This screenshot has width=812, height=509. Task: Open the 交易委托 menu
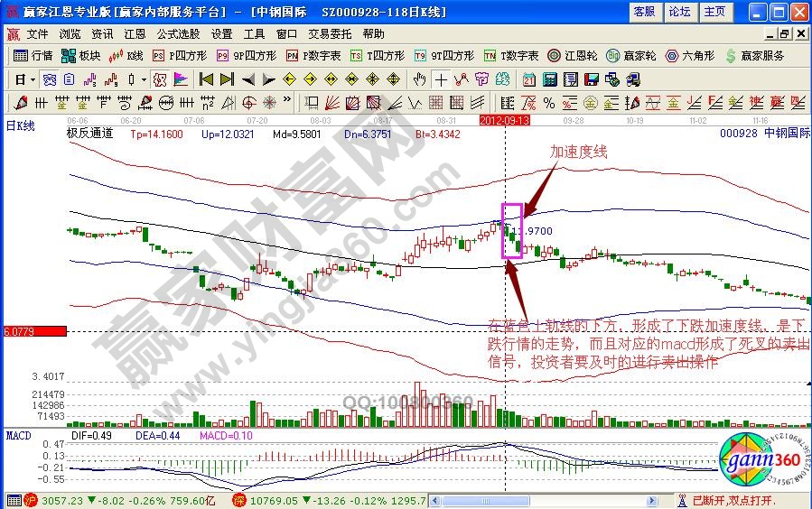330,34
